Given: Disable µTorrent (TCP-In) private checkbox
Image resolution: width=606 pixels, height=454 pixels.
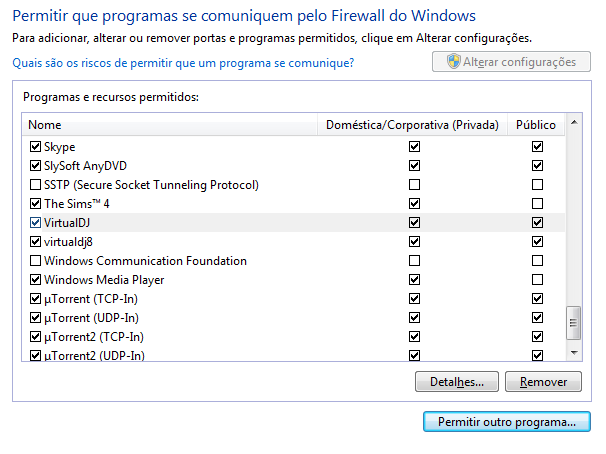Looking at the screenshot, I should pos(414,298).
